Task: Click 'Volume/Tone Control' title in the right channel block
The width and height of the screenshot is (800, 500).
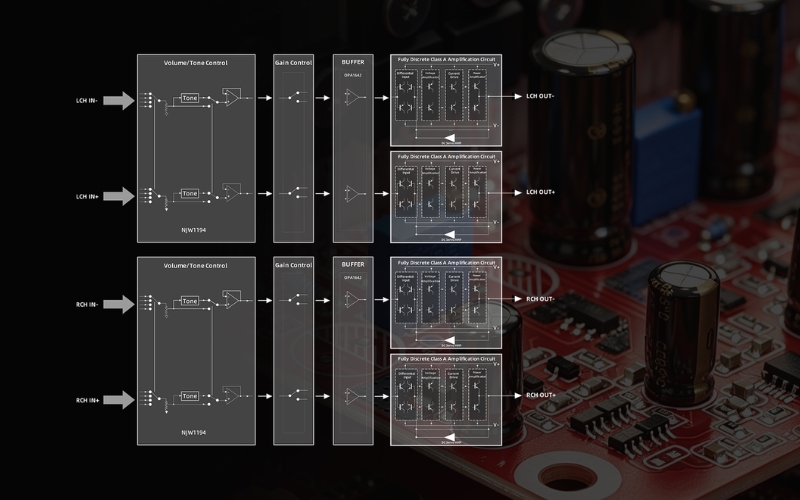Action: tap(195, 265)
